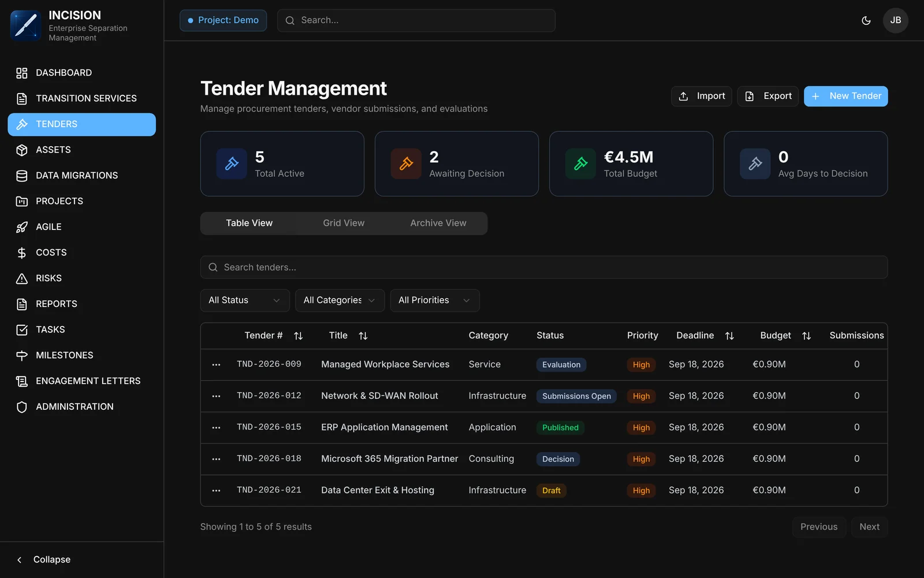Open Dashboard from sidebar
Screen dimensions: 924x578
point(81,73)
